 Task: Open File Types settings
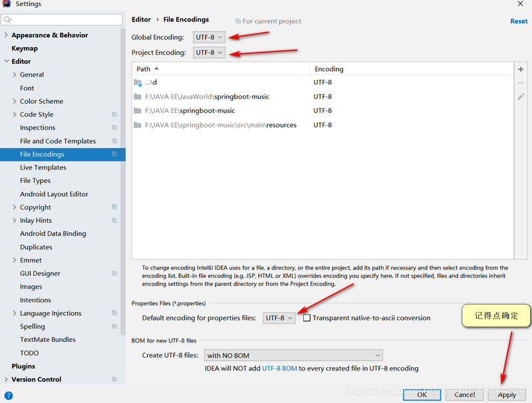(x=35, y=180)
